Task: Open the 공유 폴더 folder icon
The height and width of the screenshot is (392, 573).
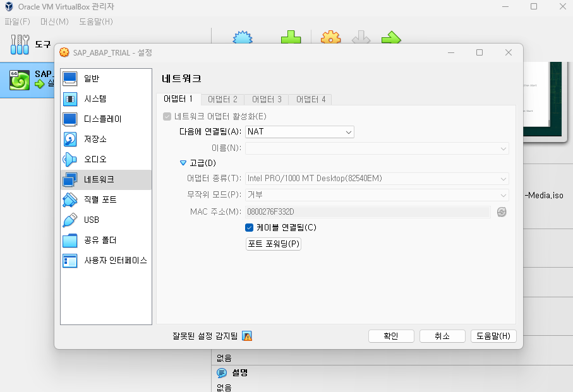Action: 69,240
